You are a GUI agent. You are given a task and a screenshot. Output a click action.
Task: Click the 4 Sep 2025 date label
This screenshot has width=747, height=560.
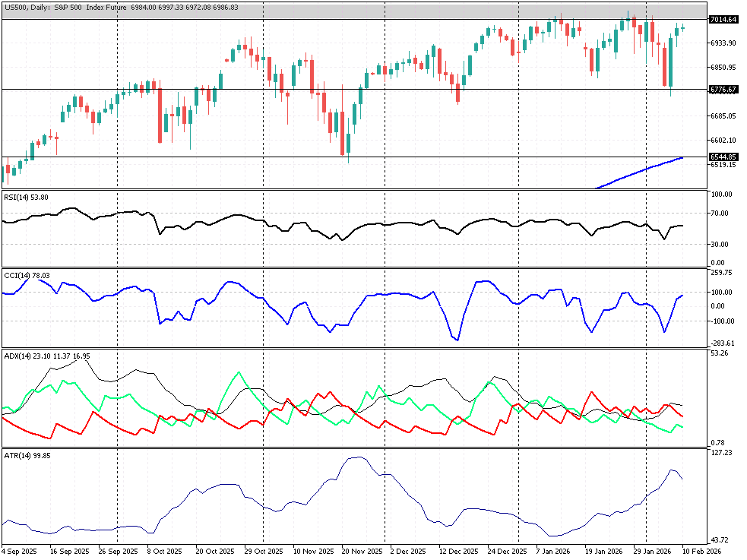(18, 551)
